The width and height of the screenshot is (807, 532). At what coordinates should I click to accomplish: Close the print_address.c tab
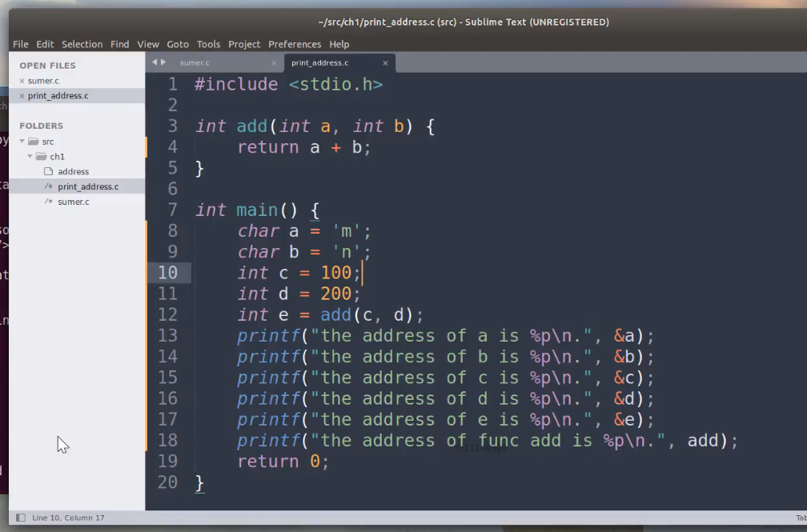pos(385,62)
